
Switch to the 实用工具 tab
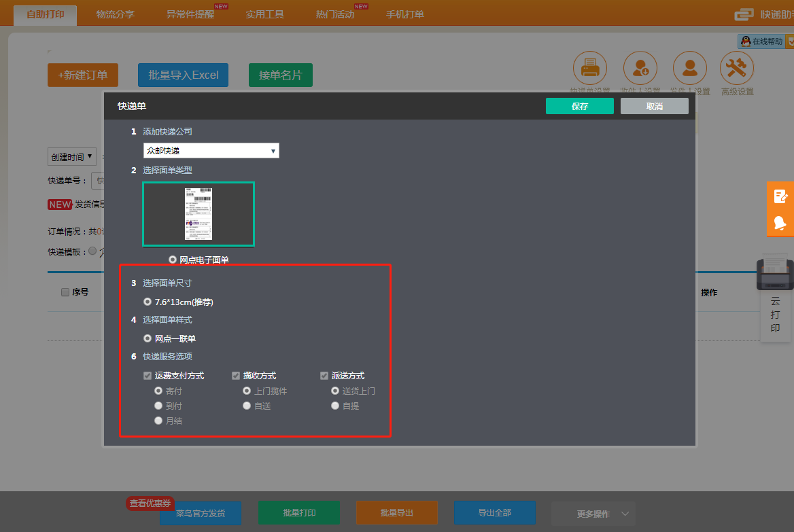coord(264,14)
